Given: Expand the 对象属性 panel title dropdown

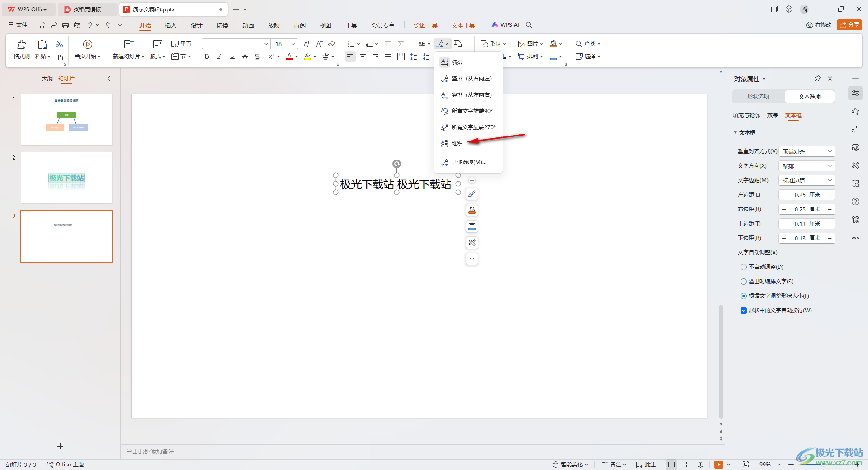Looking at the screenshot, I should tap(764, 79).
